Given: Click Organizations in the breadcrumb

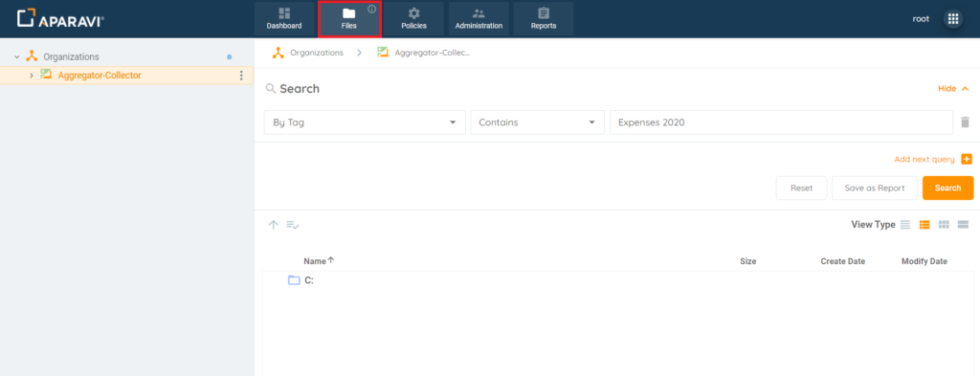Looking at the screenshot, I should [x=317, y=53].
